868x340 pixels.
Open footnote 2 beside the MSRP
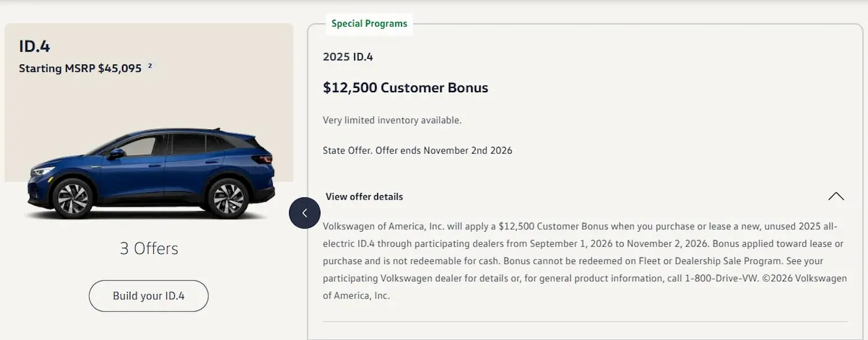[x=149, y=65]
